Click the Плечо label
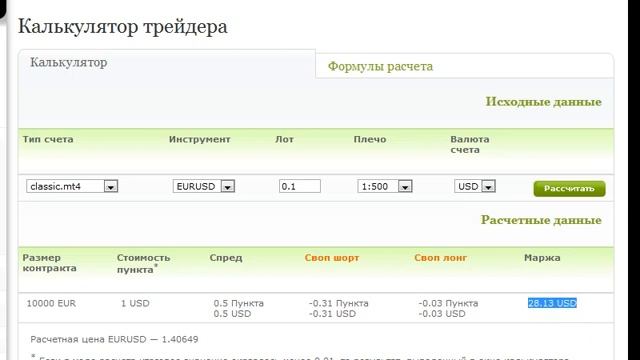640x360 pixels. (370, 139)
